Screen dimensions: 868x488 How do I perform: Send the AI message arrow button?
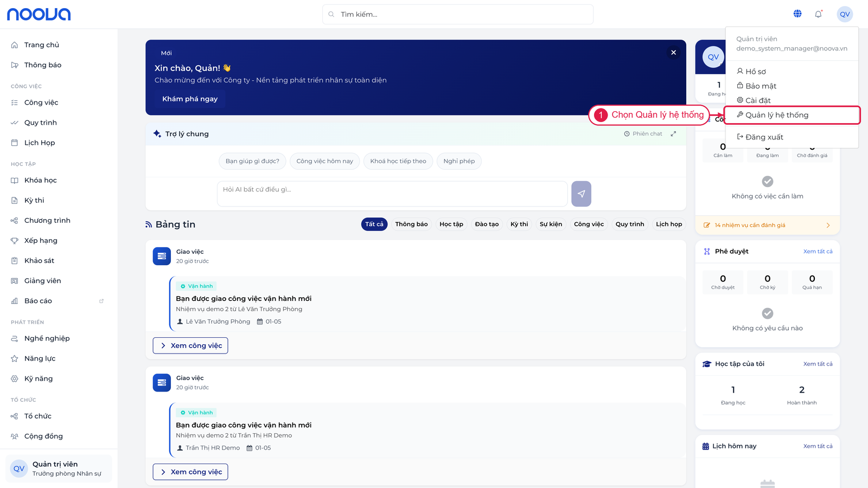581,194
